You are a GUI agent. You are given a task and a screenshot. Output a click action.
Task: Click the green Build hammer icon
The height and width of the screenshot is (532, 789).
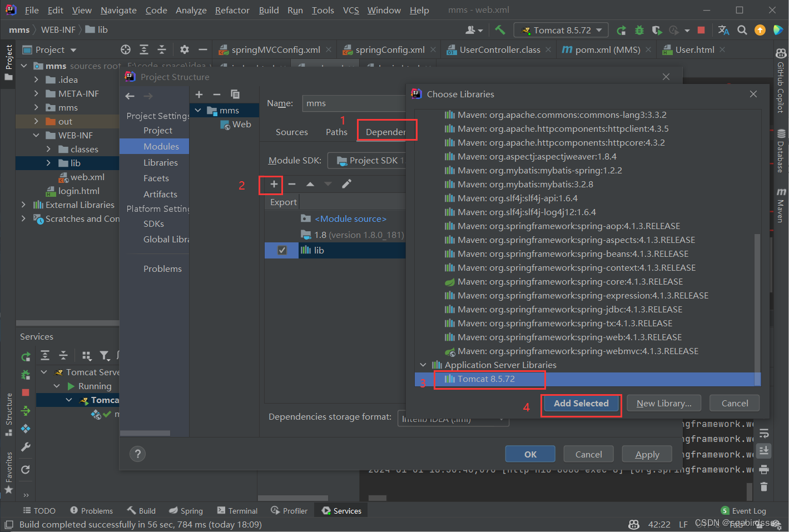pos(500,30)
